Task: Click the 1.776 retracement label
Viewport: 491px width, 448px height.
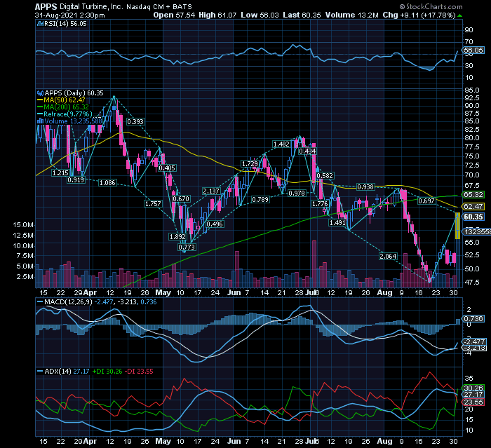Action: [320, 204]
